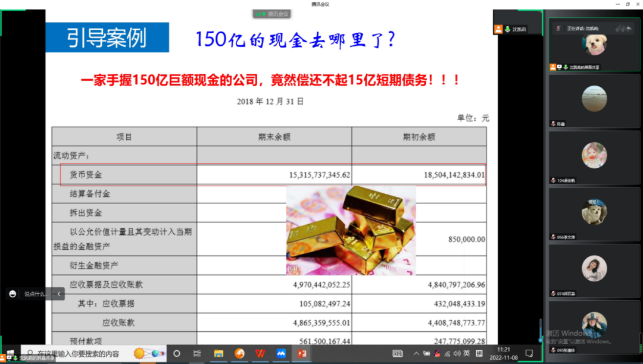Click the weather widget icon in search box
The image size is (643, 364).
pos(148,353)
